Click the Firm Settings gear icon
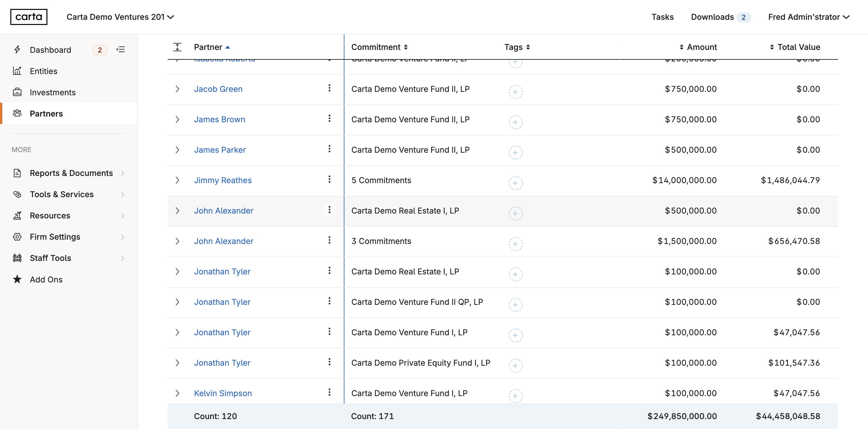 17,237
